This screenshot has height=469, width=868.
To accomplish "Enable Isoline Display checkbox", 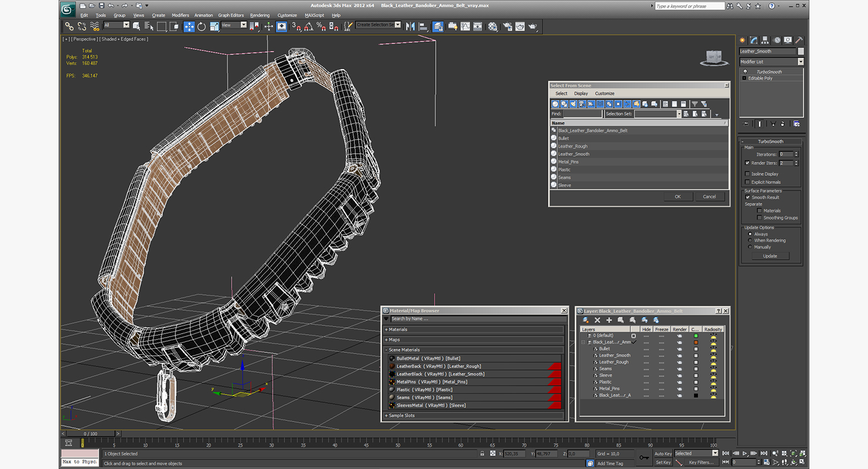I will point(747,174).
